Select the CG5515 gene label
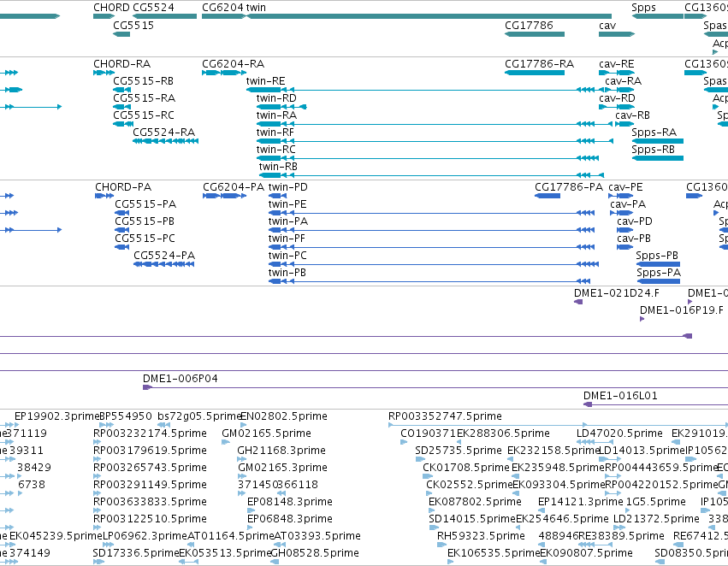Screen dimensions: 728x566 [x=133, y=26]
